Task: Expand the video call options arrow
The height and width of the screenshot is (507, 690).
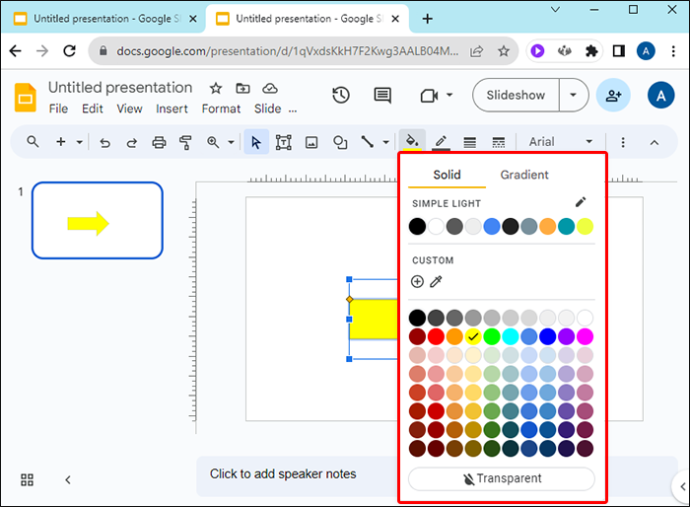Action: click(x=449, y=95)
